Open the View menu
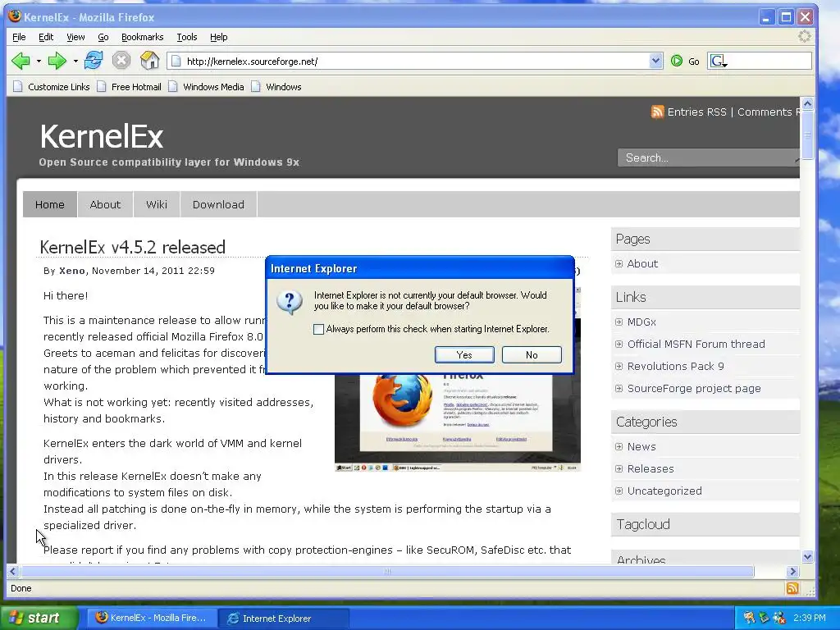This screenshot has width=840, height=630. [75, 37]
